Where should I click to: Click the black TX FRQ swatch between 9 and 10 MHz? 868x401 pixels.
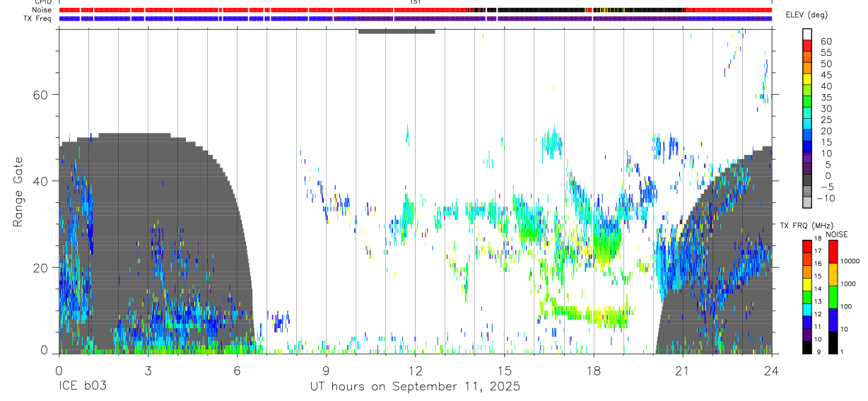point(807,347)
